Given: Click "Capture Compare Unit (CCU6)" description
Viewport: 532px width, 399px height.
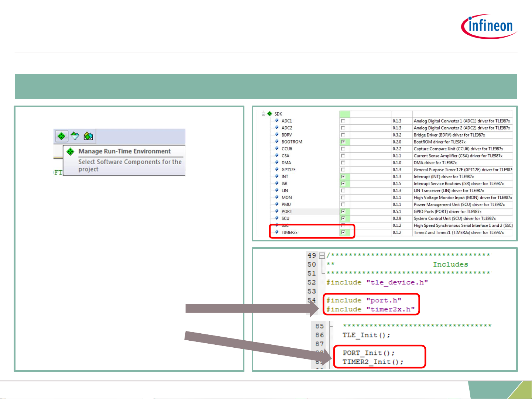Looking at the screenshot, I should pyautogui.click(x=458, y=149).
